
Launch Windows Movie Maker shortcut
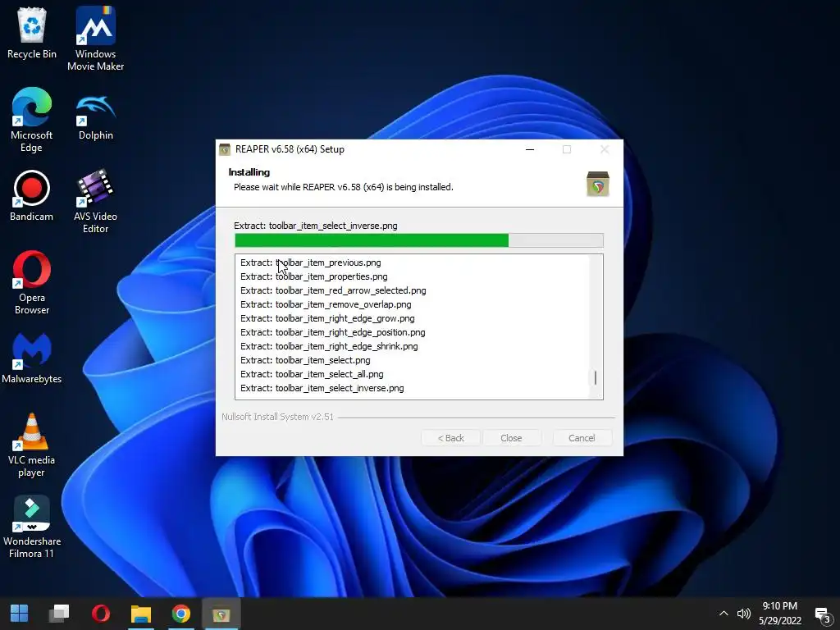point(95,39)
